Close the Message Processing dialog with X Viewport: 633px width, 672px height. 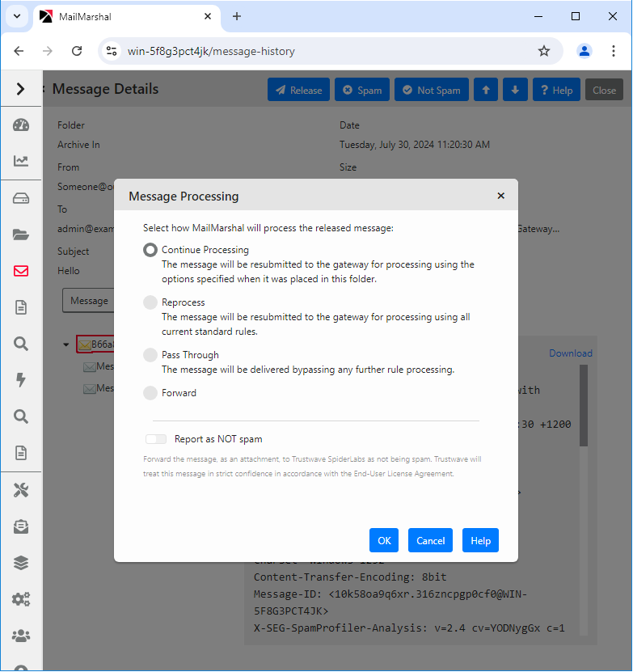coord(500,196)
